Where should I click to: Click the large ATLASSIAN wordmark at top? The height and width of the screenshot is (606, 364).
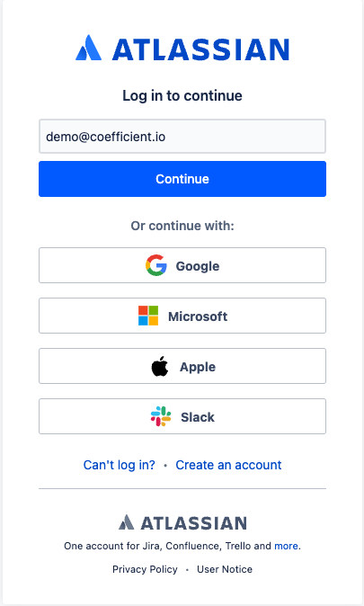click(200, 49)
